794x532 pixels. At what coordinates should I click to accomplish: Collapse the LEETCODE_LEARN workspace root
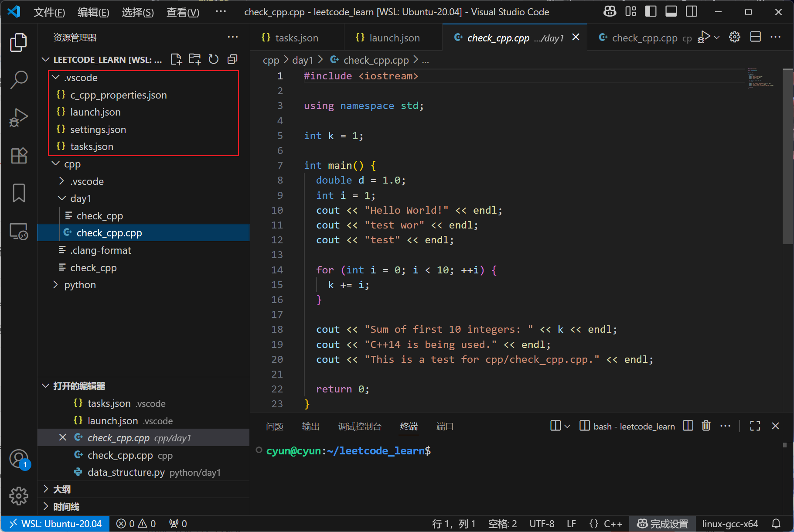coord(45,59)
